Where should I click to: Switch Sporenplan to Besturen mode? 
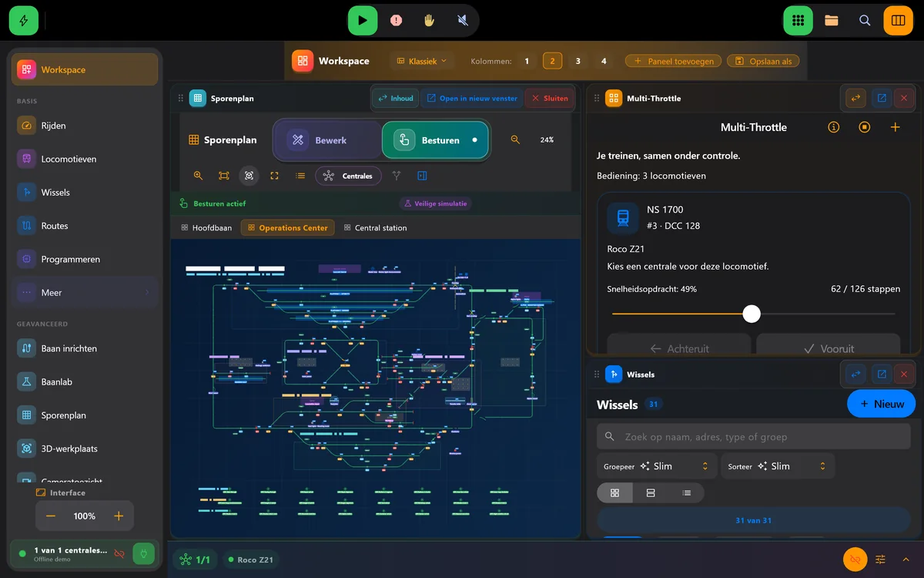435,140
